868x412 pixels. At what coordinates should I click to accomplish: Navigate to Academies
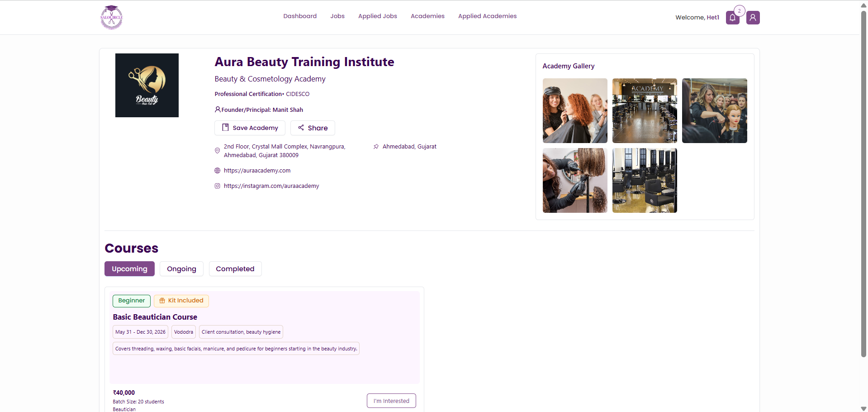(427, 16)
